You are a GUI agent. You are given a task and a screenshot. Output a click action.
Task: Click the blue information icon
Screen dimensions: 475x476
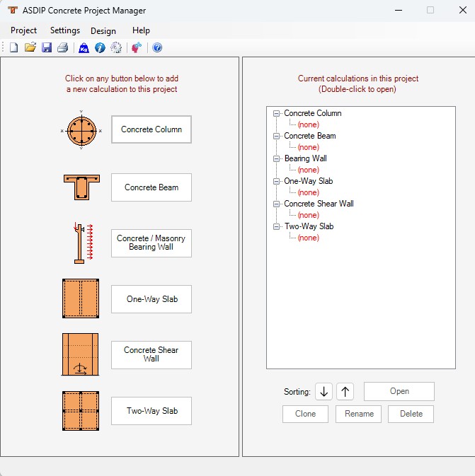click(x=100, y=47)
